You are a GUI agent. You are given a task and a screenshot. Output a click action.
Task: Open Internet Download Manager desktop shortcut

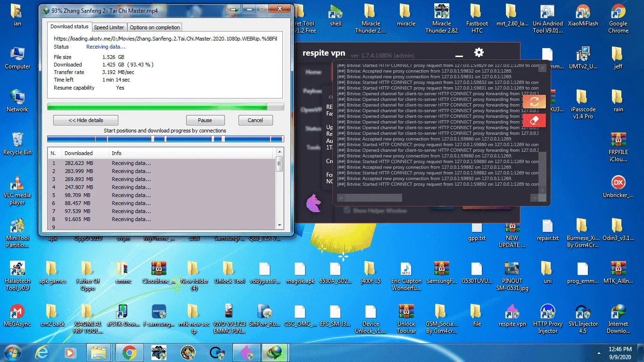point(618,319)
